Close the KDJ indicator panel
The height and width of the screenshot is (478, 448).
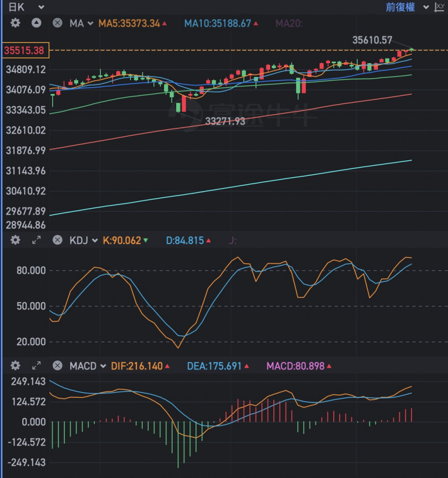tap(57, 240)
